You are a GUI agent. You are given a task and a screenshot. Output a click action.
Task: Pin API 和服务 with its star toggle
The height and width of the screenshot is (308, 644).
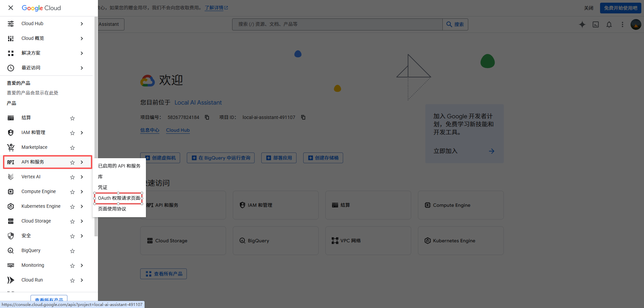coord(72,163)
